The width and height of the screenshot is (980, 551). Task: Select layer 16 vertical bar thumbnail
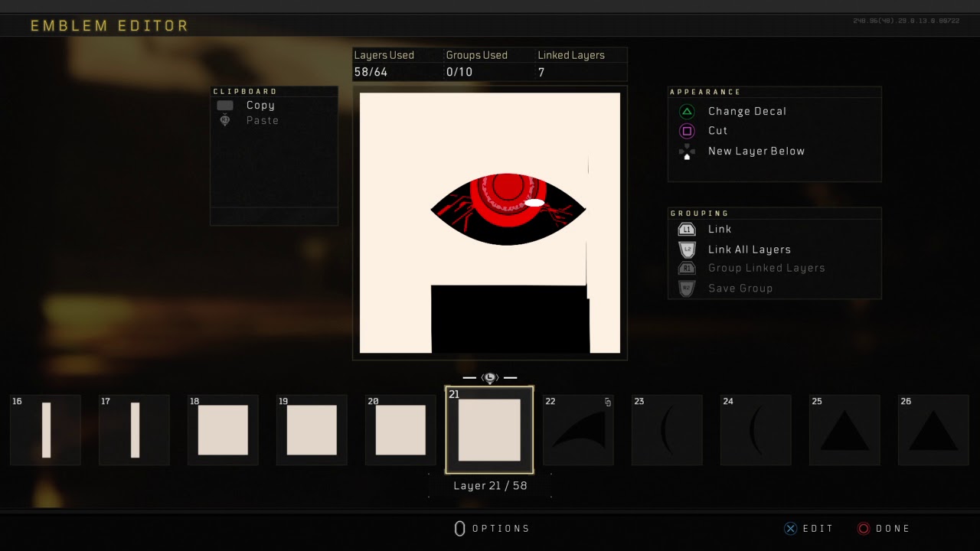tap(45, 430)
